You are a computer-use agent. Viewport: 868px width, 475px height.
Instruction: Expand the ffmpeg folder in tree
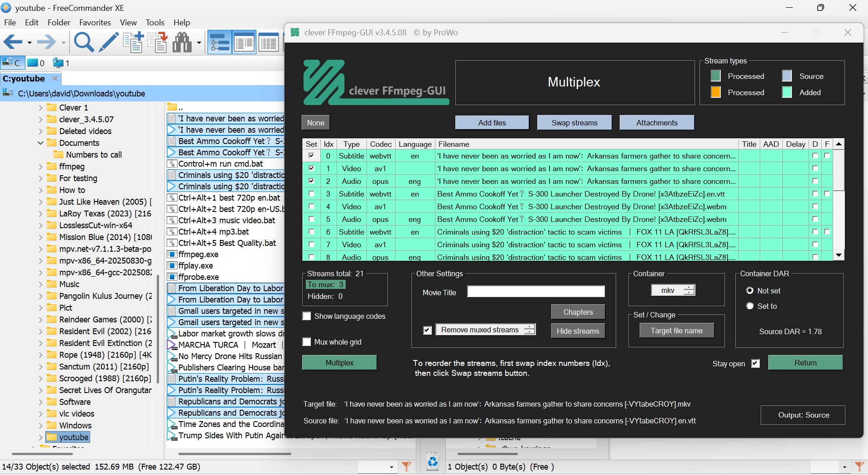[x=41, y=167]
